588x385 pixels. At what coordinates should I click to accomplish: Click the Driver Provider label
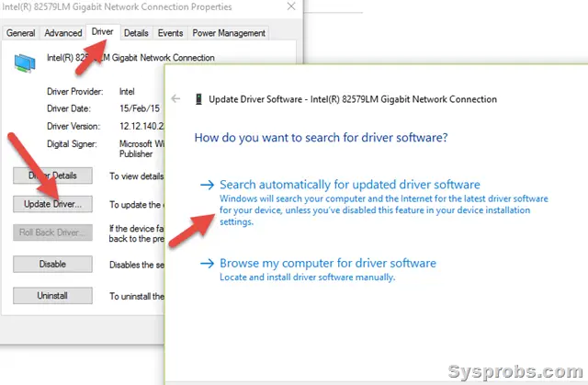coord(74,92)
